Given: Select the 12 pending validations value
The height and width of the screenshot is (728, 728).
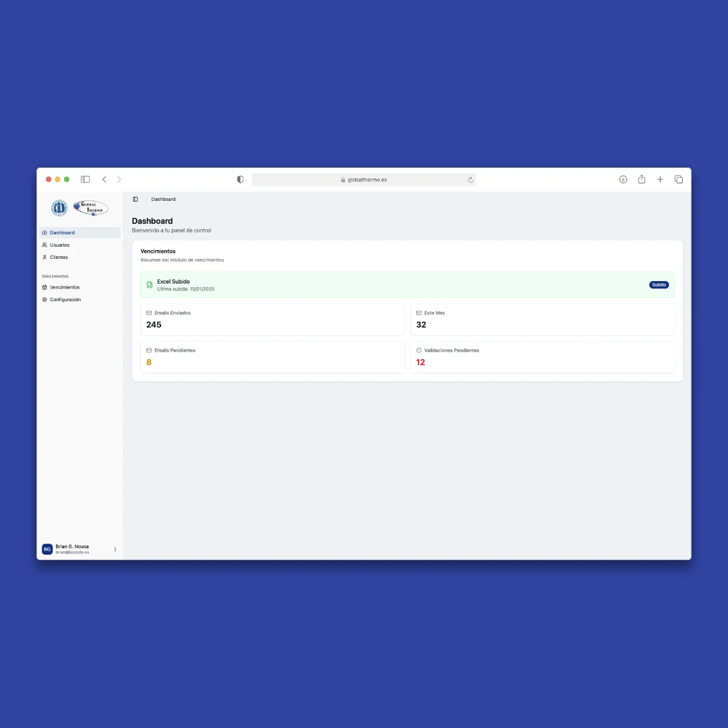Looking at the screenshot, I should coord(421,362).
